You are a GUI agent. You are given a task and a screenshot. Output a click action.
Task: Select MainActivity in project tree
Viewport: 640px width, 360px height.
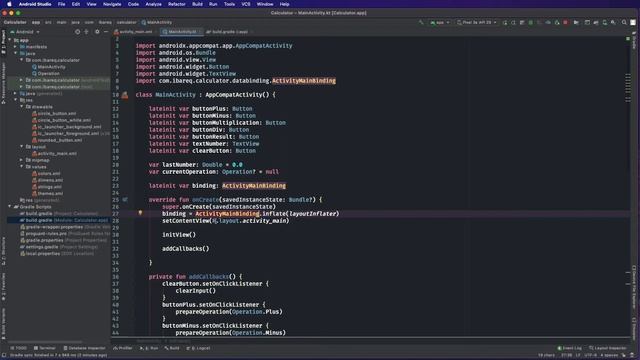pyautogui.click(x=49, y=67)
